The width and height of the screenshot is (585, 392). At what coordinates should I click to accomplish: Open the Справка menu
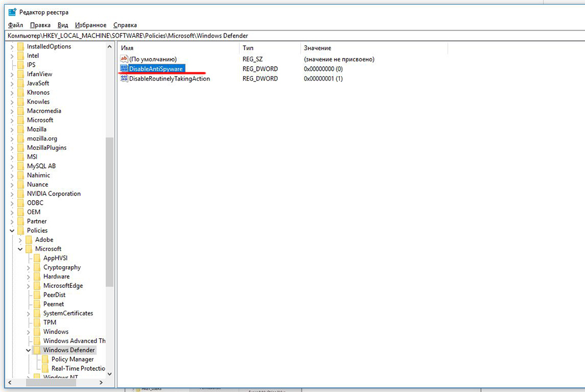(125, 25)
